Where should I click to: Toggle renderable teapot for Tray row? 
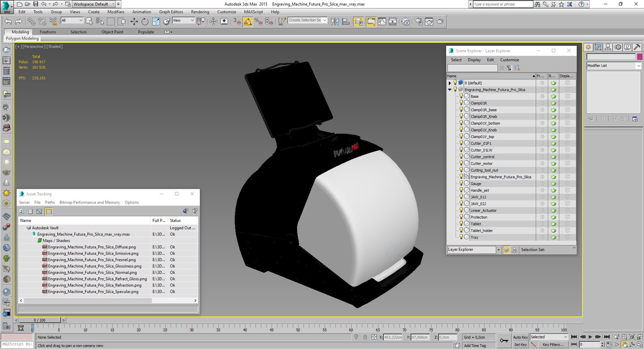[x=553, y=237]
